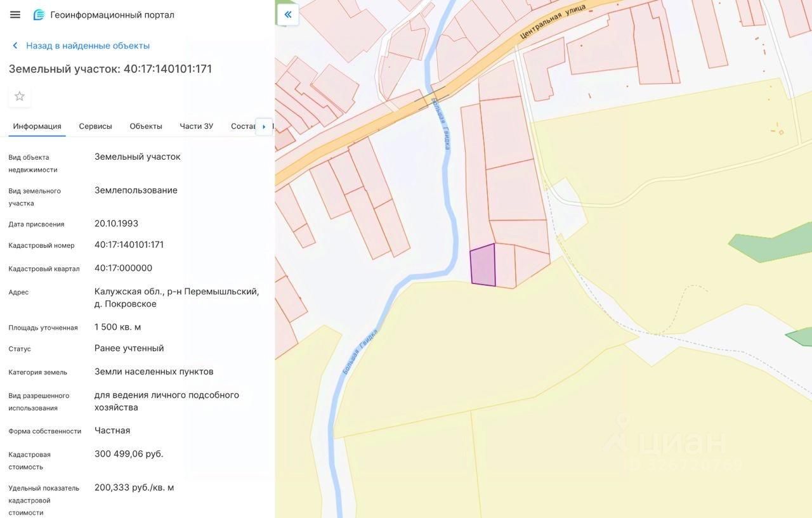Image resolution: width=812 pixels, height=518 pixels.
Task: Click the purple highlighted land parcel on map
Action: click(483, 265)
